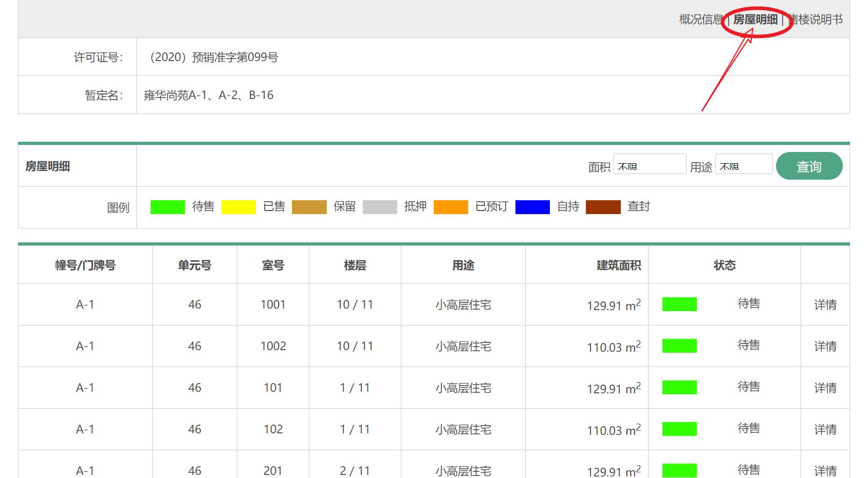Select the gray 抵押 legend swatch
The height and width of the screenshot is (478, 868).
[379, 206]
